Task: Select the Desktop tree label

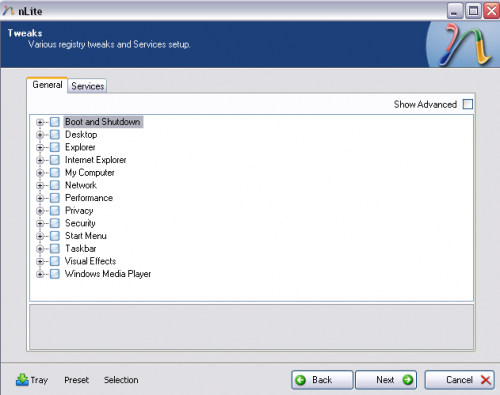Action: [81, 135]
